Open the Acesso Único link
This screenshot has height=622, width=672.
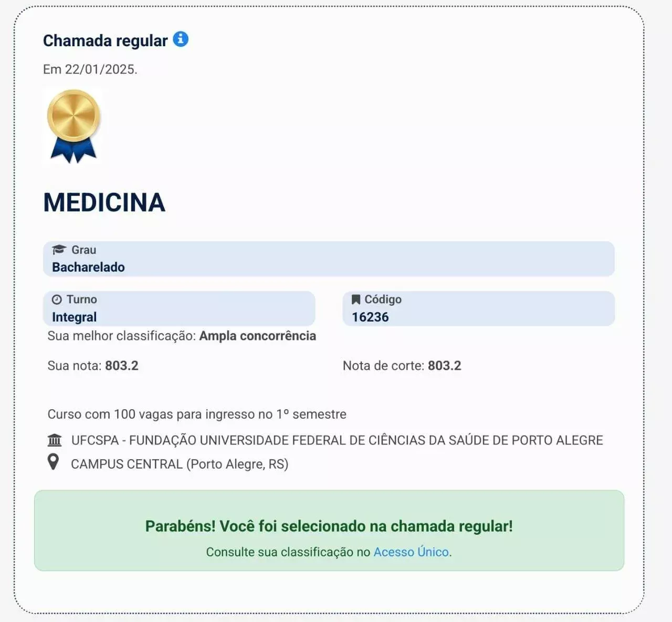point(411,552)
